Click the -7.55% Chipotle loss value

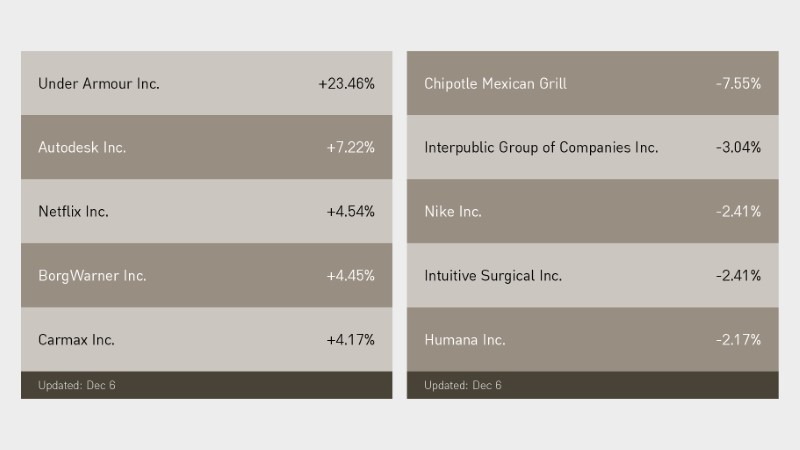(x=738, y=84)
